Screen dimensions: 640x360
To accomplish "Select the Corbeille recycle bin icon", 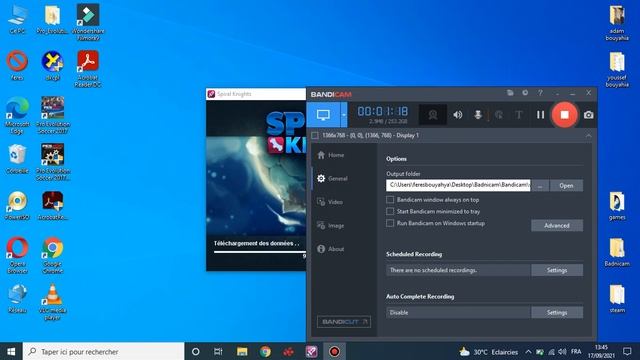I will click(17, 159).
